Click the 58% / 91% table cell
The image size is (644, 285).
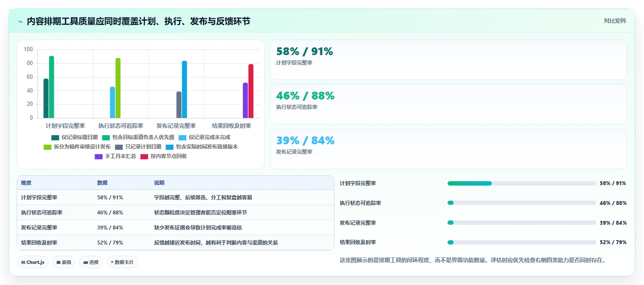[x=110, y=198]
